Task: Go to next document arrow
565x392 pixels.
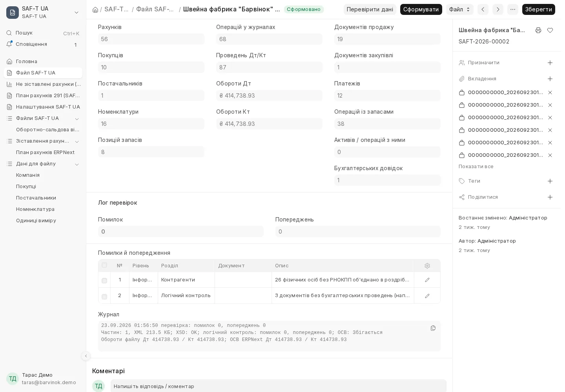Action: 498,9
